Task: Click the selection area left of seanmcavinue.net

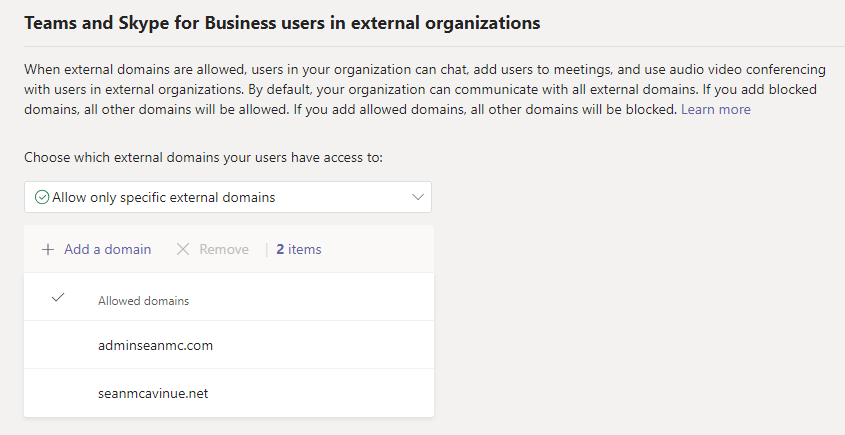Action: coord(58,394)
